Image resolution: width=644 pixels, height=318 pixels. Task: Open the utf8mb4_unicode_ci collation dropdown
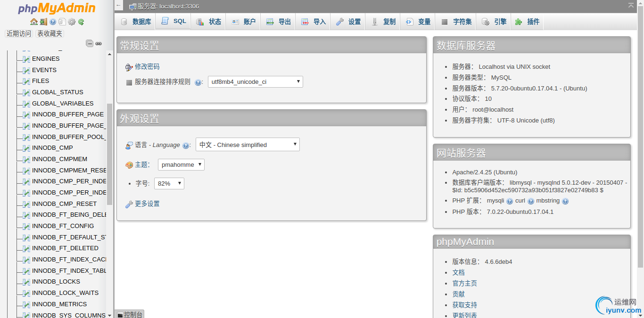[x=256, y=82]
